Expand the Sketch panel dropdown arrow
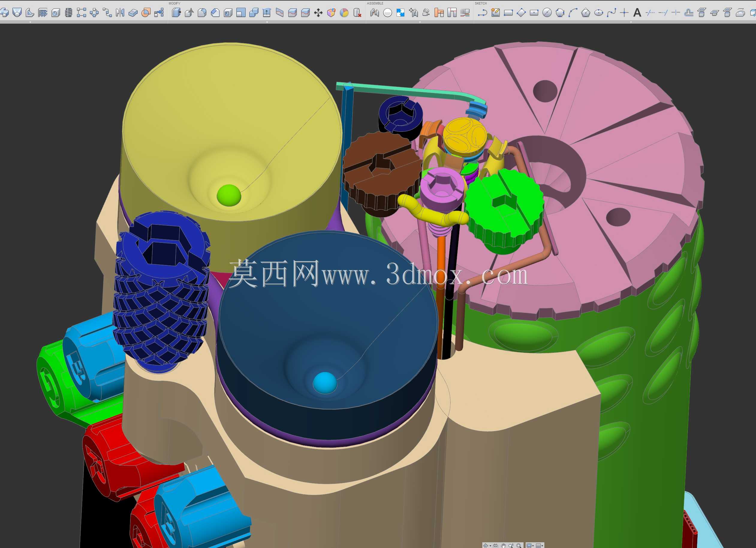756x548 pixels. click(631, 22)
